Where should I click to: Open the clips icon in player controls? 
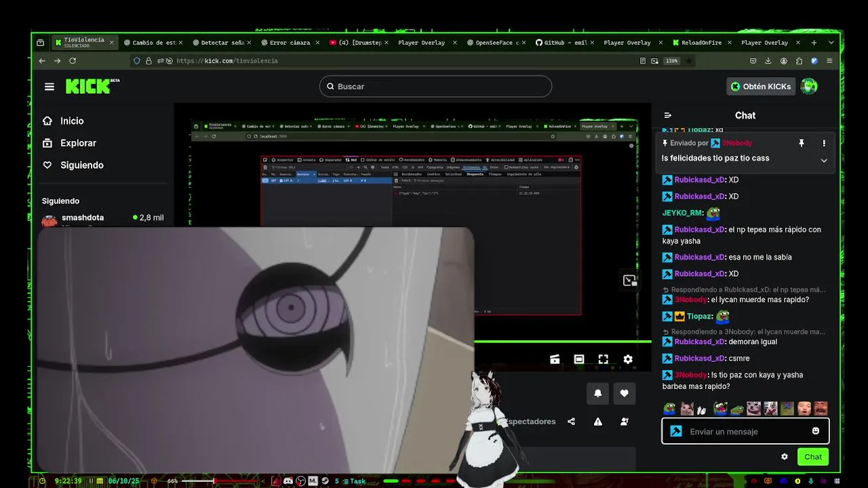555,359
